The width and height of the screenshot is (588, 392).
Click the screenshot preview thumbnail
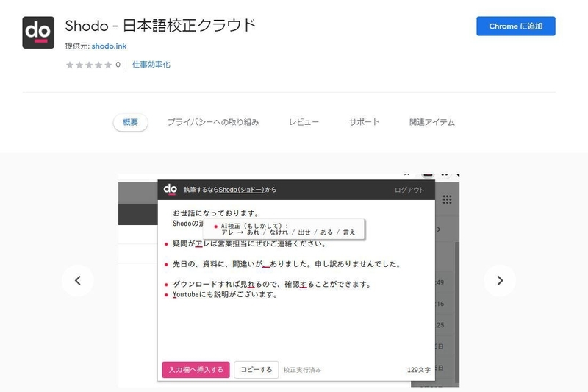[x=289, y=281]
